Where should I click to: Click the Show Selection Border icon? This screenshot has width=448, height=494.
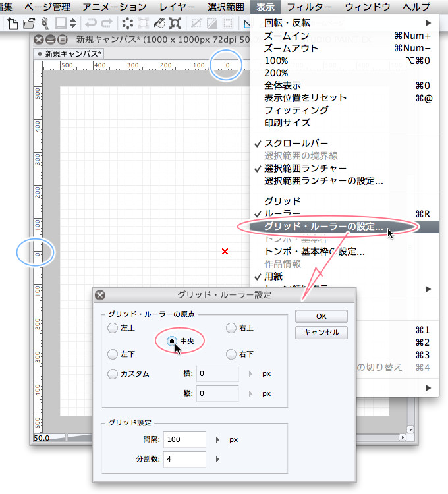pyautogui.click(x=227, y=23)
